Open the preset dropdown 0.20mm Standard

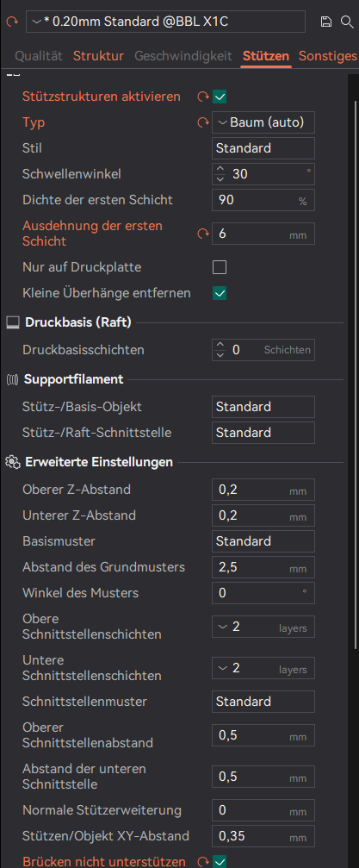(x=165, y=22)
